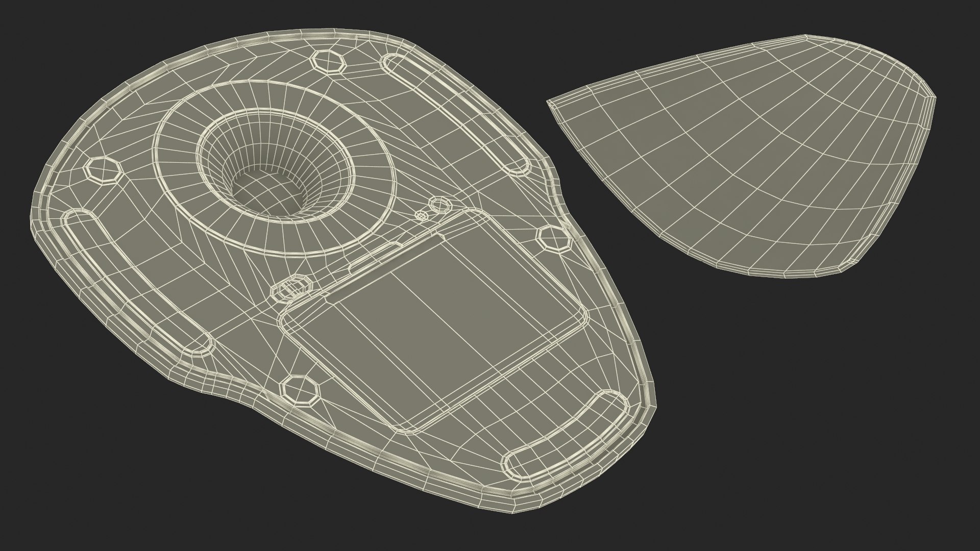Click the small round hole above battery cover
Viewport: 980px width, 551px height.
(440, 205)
